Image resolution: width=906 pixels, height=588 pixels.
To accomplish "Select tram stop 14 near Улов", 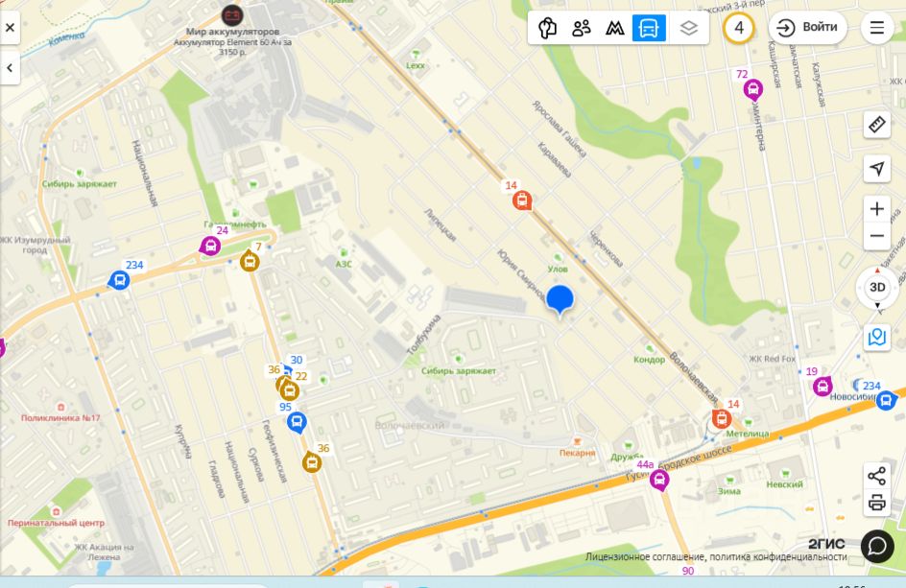I will (x=522, y=200).
